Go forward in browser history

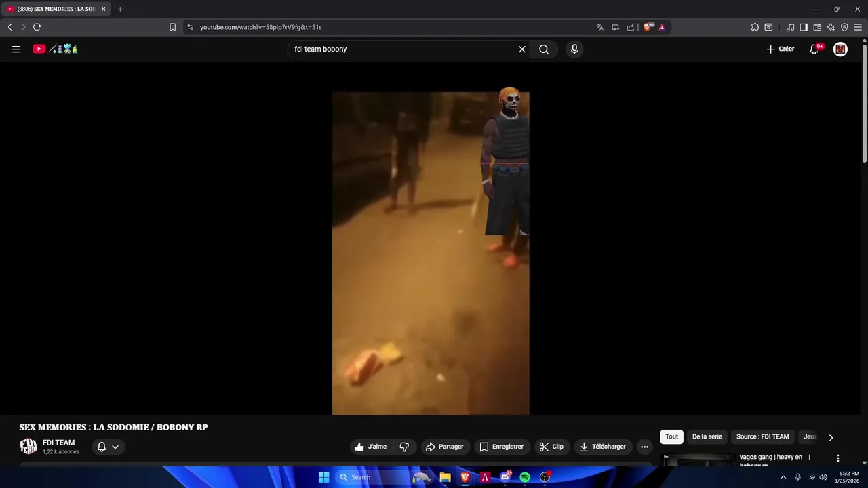pyautogui.click(x=23, y=27)
